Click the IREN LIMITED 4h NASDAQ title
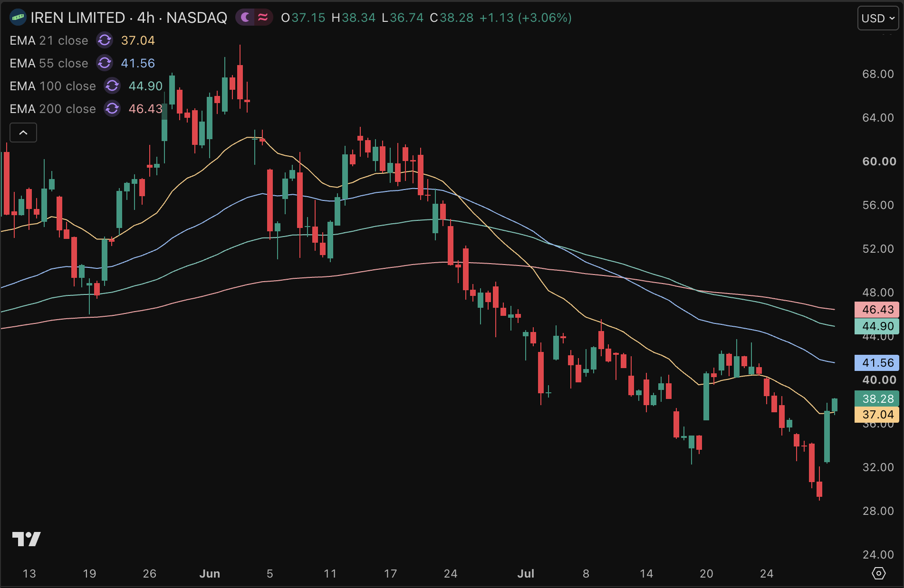Viewport: 904px width, 588px height. pyautogui.click(x=129, y=18)
